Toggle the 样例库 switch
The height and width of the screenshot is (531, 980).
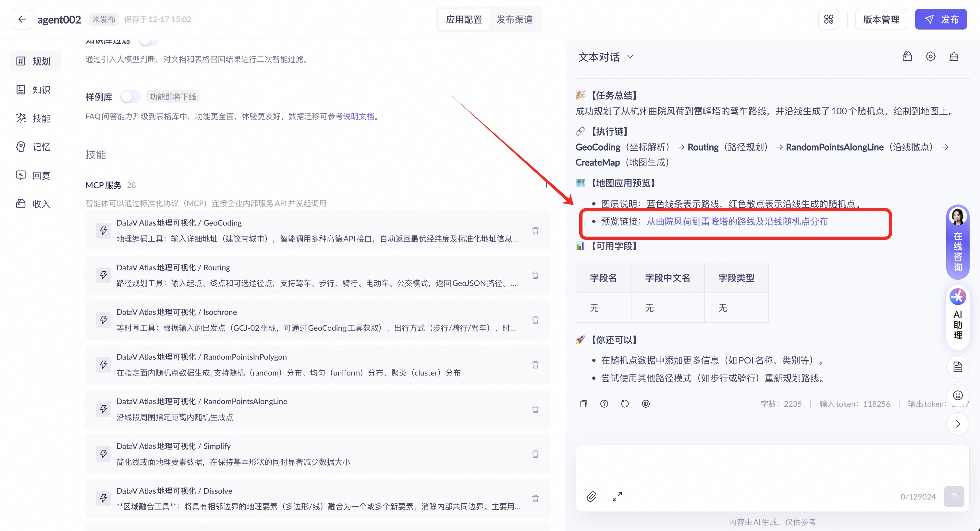click(x=130, y=97)
